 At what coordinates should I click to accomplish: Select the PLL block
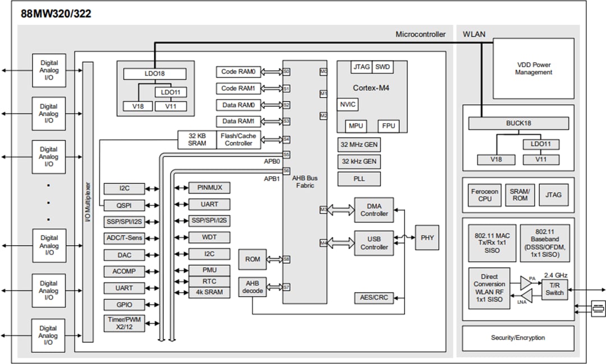pos(359,178)
